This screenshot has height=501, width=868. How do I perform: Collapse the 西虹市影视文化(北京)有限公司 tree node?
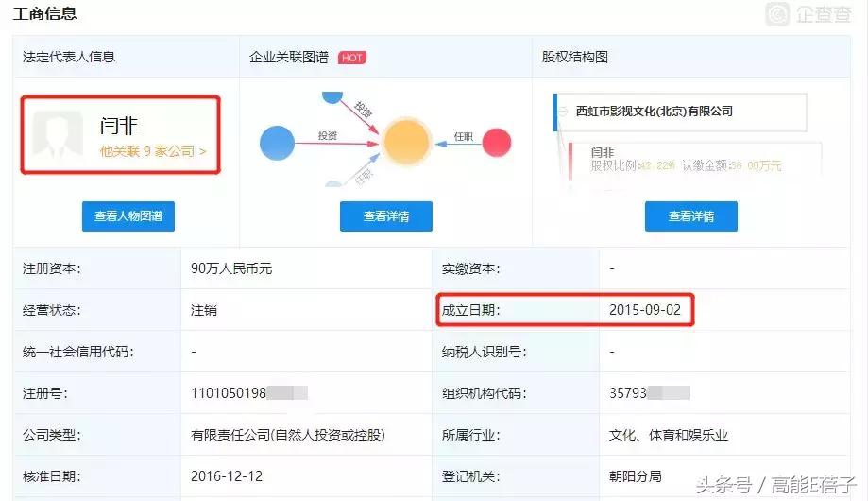(x=563, y=112)
